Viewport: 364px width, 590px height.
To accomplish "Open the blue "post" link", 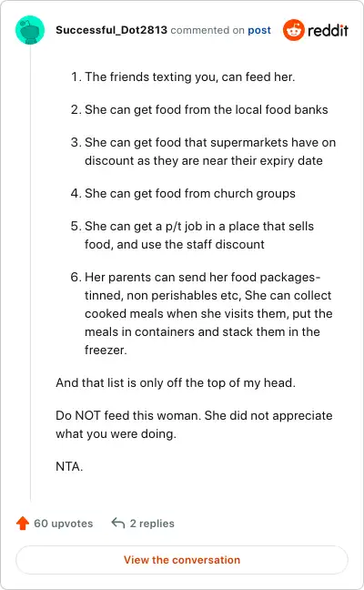I will pos(259,30).
